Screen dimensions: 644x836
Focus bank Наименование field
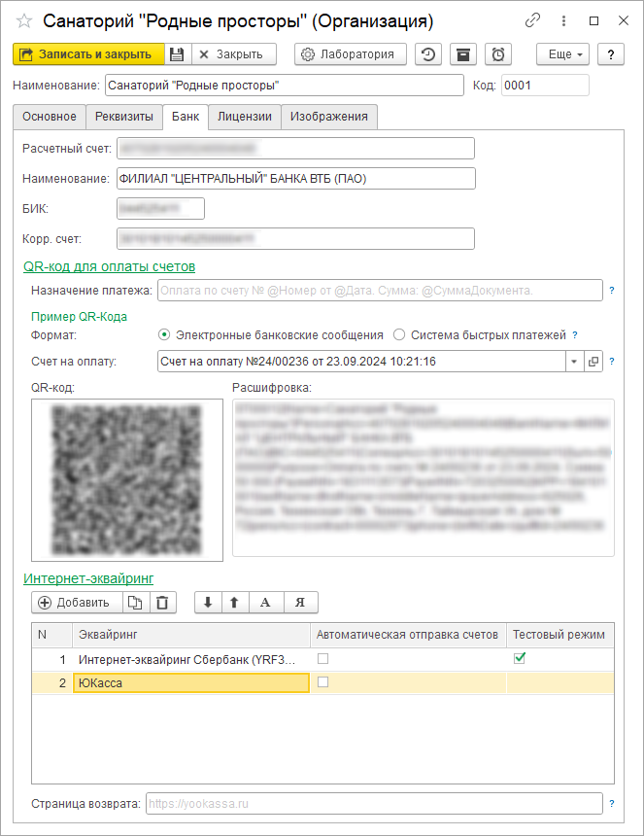coord(295,179)
